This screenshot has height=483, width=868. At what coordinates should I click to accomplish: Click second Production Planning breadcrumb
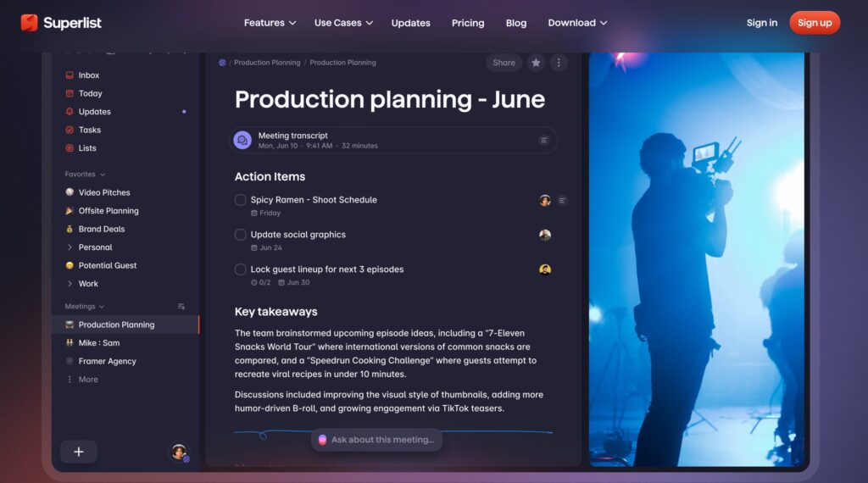(342, 63)
